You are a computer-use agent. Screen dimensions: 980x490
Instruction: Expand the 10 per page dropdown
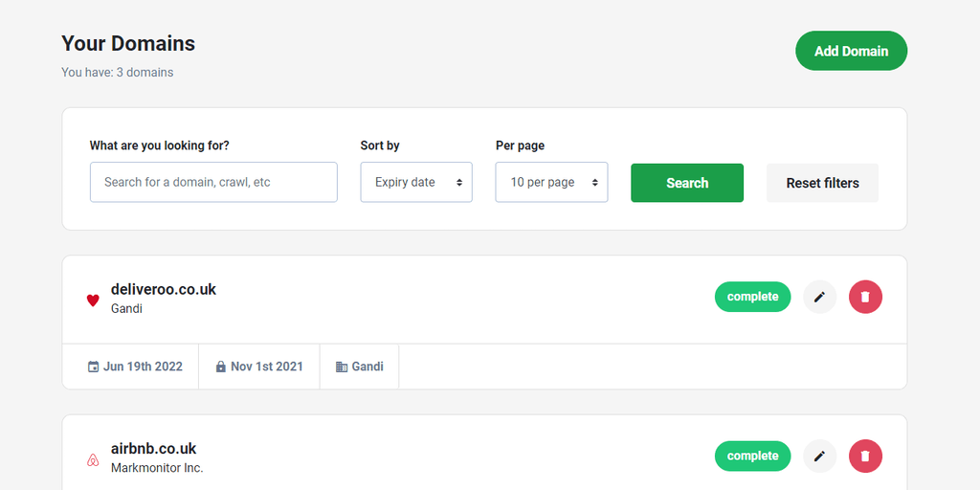click(551, 183)
